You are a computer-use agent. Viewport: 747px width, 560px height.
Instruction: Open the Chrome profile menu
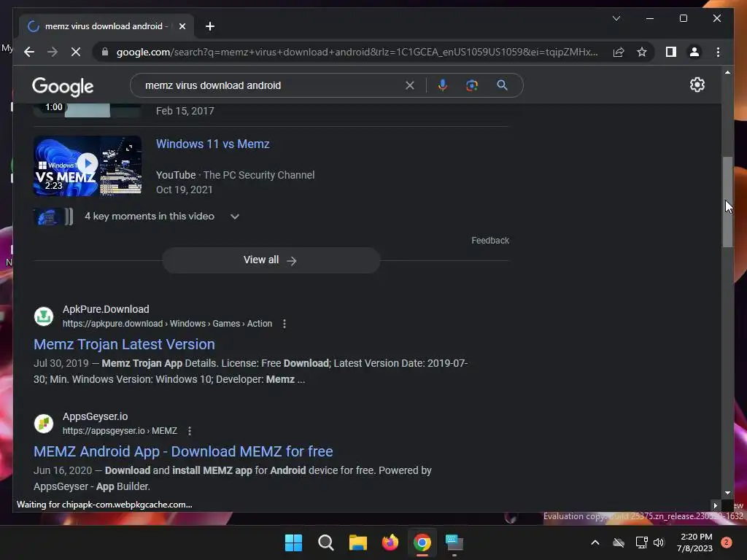tap(694, 52)
